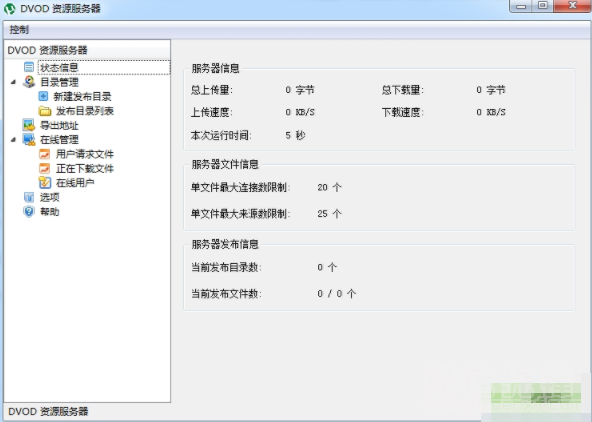This screenshot has width=592, height=422.
Task: Open 正在下载文件 item
Action: click(x=85, y=168)
